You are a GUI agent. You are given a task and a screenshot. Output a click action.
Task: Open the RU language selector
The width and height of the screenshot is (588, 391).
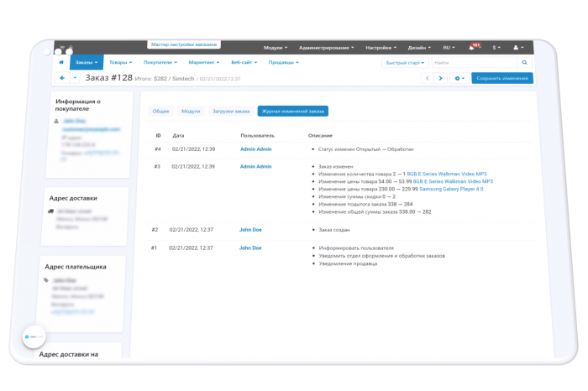tap(449, 48)
